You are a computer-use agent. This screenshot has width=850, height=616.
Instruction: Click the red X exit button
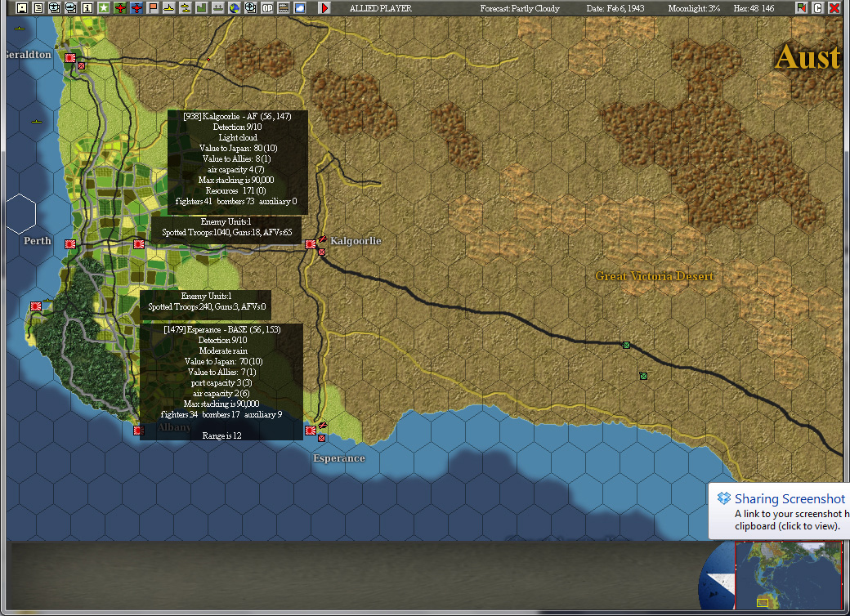point(834,7)
